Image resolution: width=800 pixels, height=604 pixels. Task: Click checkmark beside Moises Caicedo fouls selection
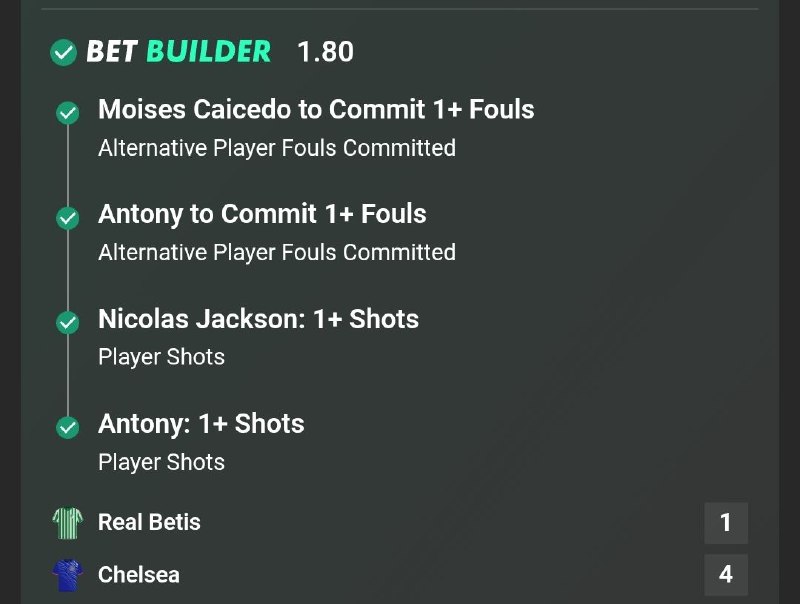67,113
